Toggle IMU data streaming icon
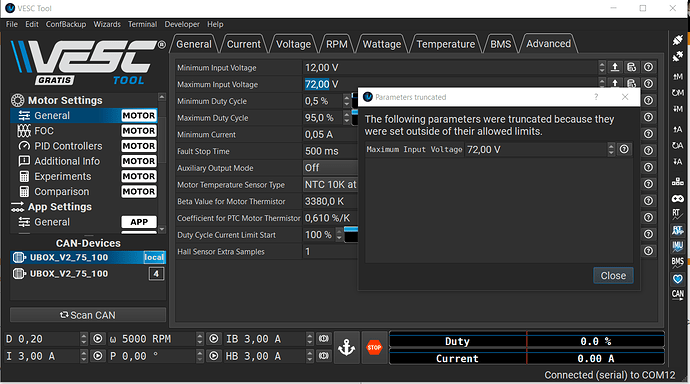 pos(678,246)
